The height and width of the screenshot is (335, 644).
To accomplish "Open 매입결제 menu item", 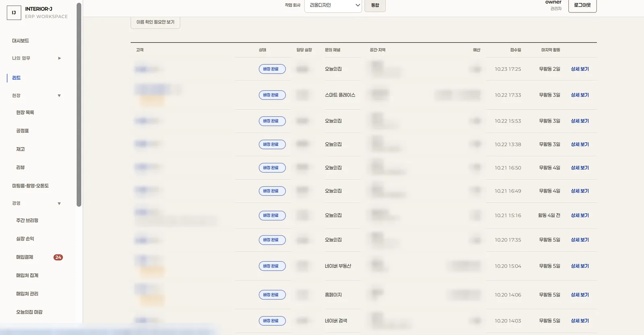I will pos(25,257).
